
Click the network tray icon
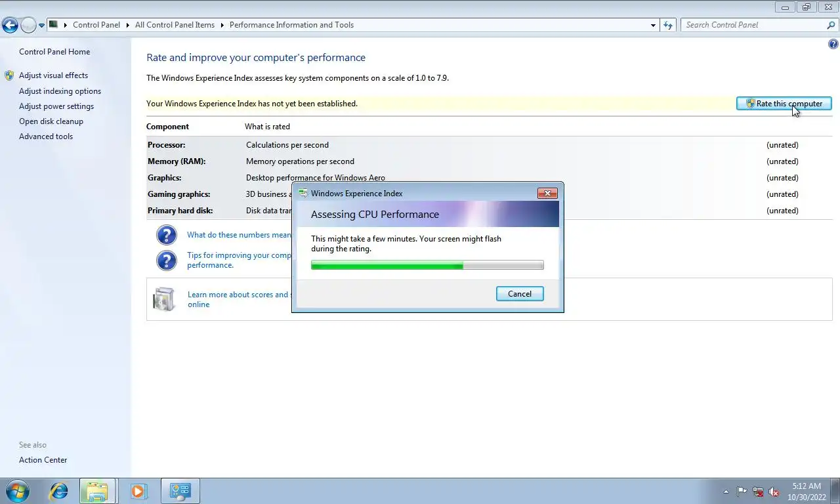pos(758,492)
